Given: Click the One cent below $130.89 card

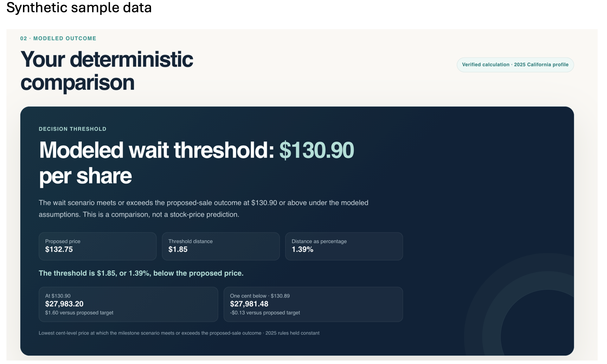Looking at the screenshot, I should (313, 304).
